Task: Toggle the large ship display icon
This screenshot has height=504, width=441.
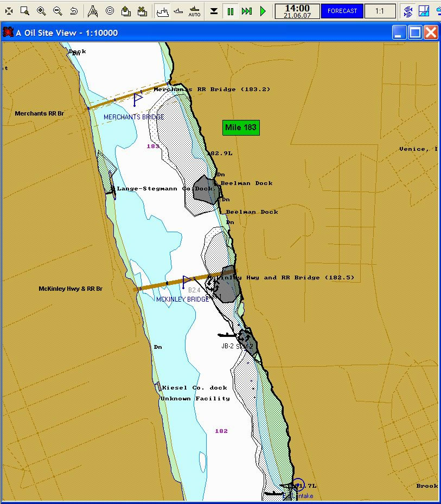Action: coord(162,11)
